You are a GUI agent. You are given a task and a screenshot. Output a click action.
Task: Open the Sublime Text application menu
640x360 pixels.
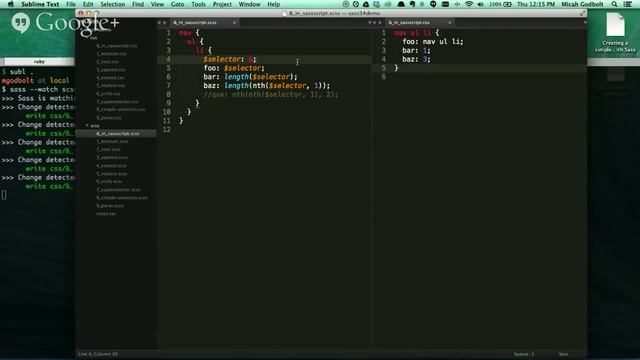pos(40,4)
